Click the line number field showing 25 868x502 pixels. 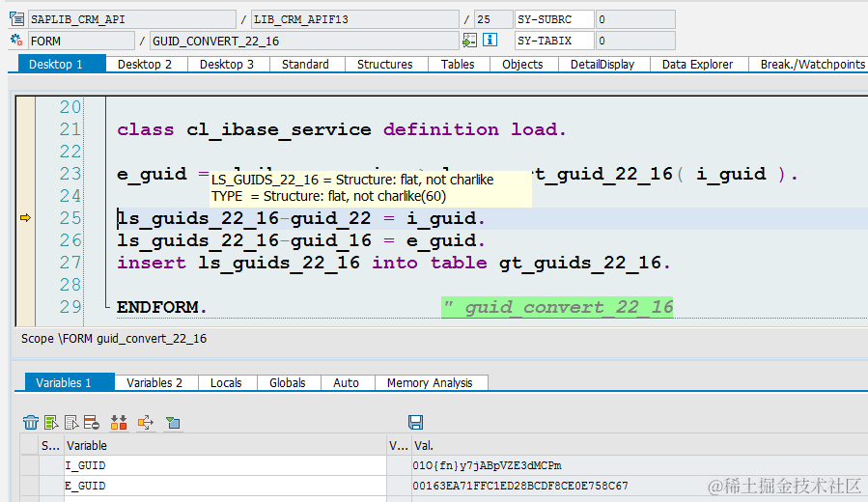click(493, 19)
